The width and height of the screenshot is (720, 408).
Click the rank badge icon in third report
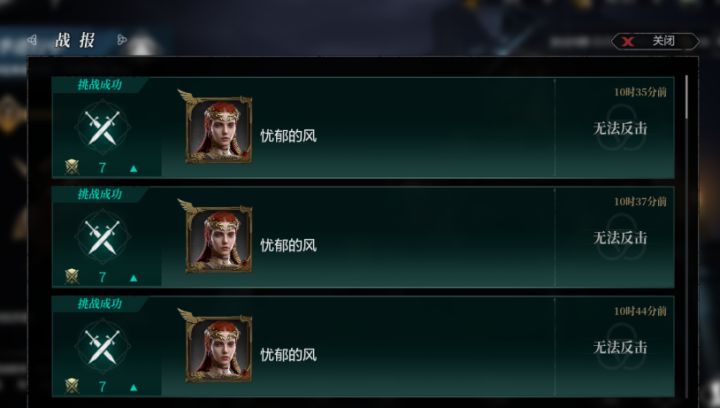tap(72, 386)
